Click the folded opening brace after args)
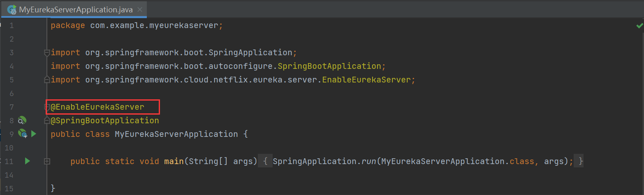644x195 pixels. pos(266,161)
